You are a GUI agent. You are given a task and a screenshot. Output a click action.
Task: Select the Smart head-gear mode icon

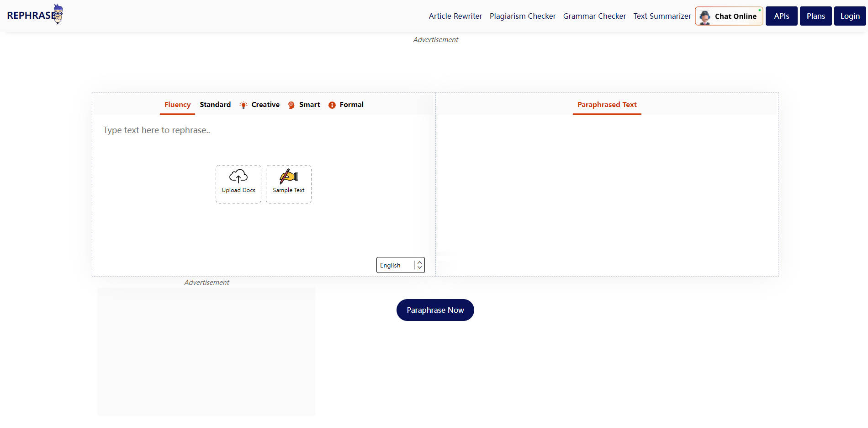point(291,105)
